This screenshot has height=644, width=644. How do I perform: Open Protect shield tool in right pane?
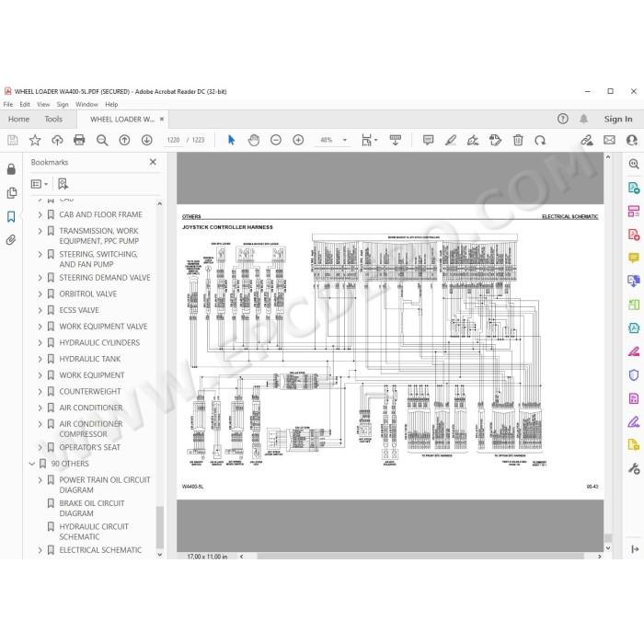pyautogui.click(x=634, y=375)
